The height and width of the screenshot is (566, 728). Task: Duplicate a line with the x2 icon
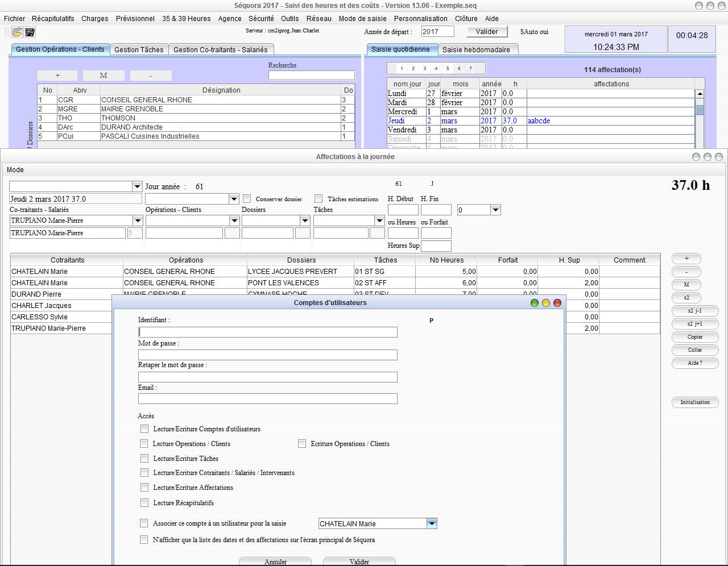(x=686, y=297)
